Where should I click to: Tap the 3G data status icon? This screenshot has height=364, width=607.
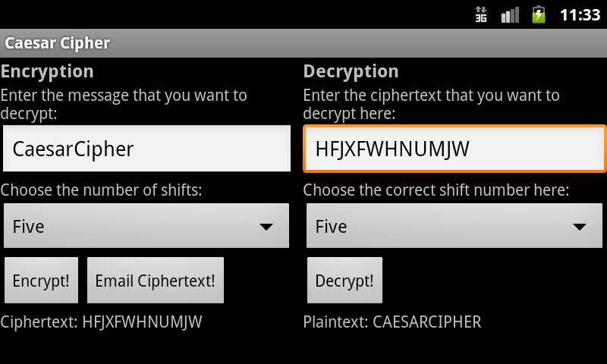point(481,14)
